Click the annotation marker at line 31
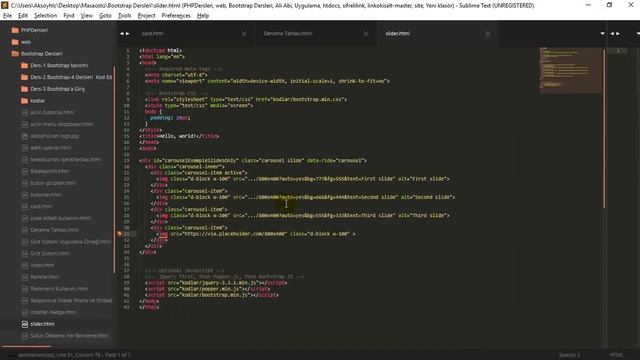Viewport: 640px width, 360px height. (119, 233)
